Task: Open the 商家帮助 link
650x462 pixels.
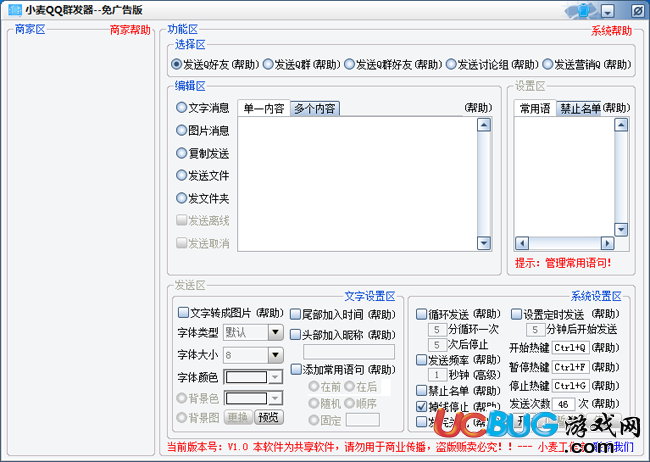Action: [x=130, y=30]
